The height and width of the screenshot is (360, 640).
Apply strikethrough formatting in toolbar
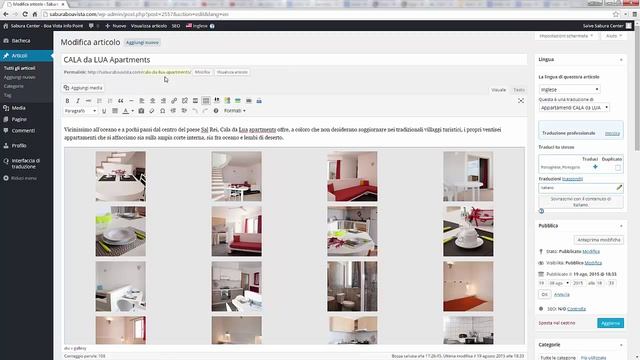point(89,101)
